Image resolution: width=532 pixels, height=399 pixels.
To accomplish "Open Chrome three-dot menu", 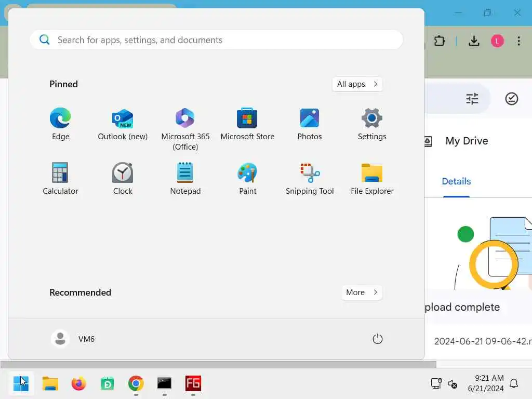I will coord(519,41).
